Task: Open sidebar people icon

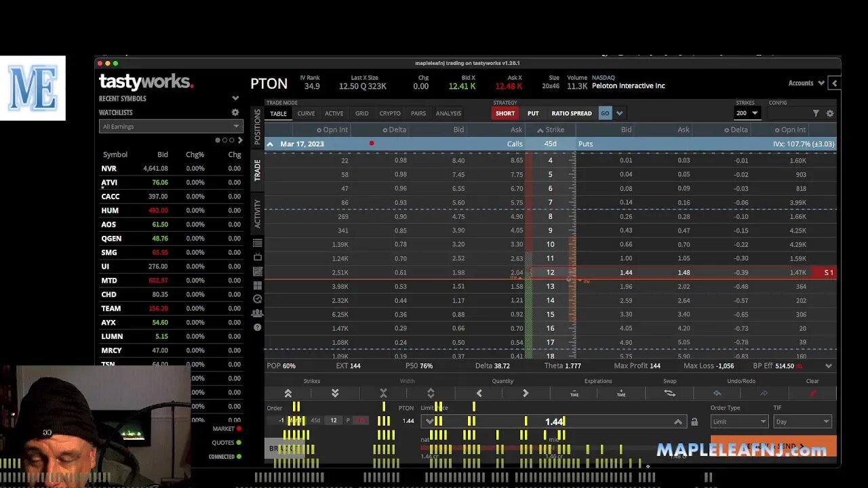Action: (x=257, y=313)
